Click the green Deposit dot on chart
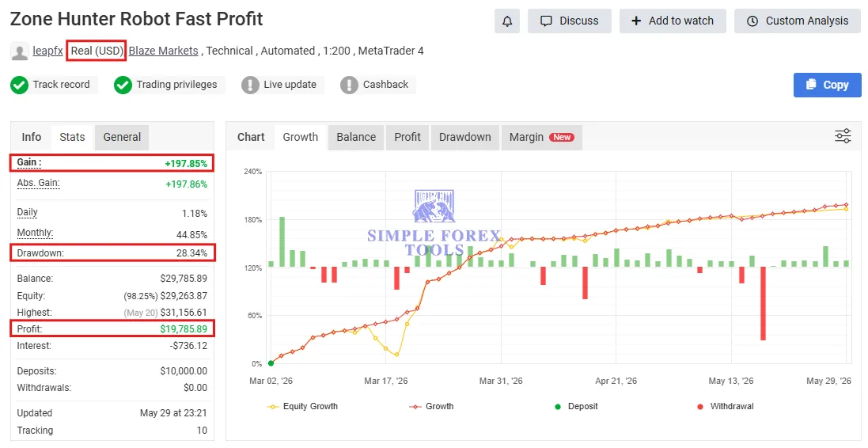868x448 pixels. [x=271, y=363]
